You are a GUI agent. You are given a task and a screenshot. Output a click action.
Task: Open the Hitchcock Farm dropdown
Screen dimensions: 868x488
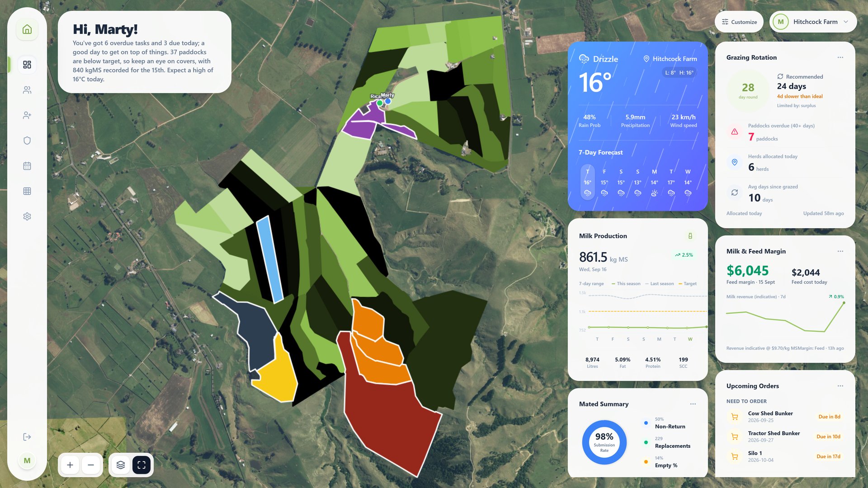click(813, 22)
